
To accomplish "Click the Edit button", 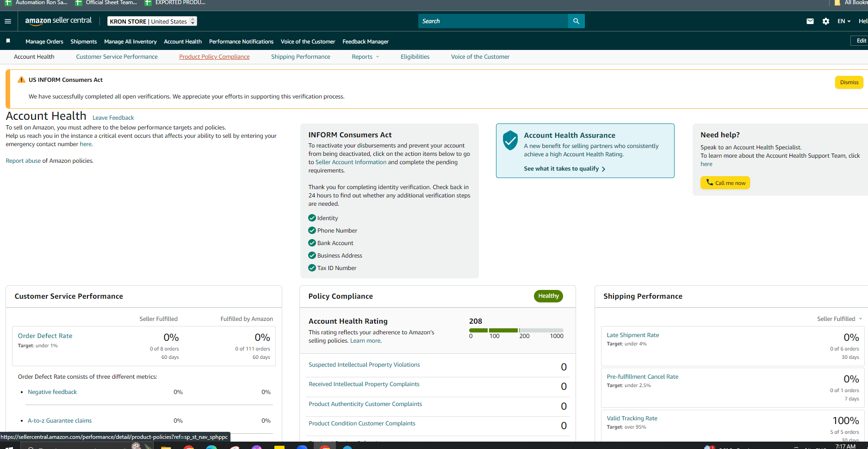I will (861, 41).
